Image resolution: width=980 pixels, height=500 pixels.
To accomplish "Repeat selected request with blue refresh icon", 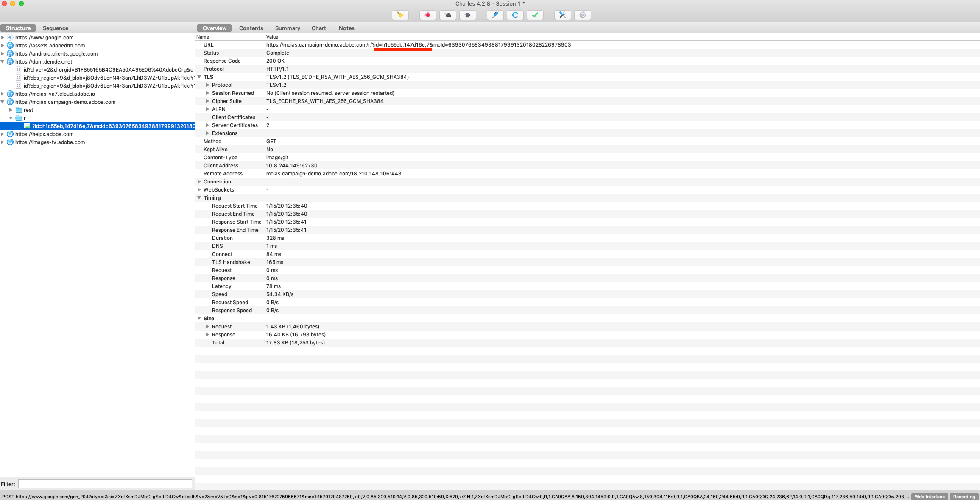I will (515, 15).
